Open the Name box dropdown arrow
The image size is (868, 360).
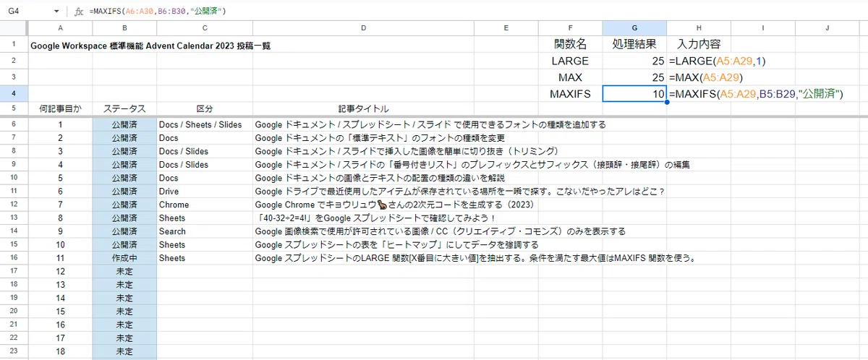click(x=56, y=12)
